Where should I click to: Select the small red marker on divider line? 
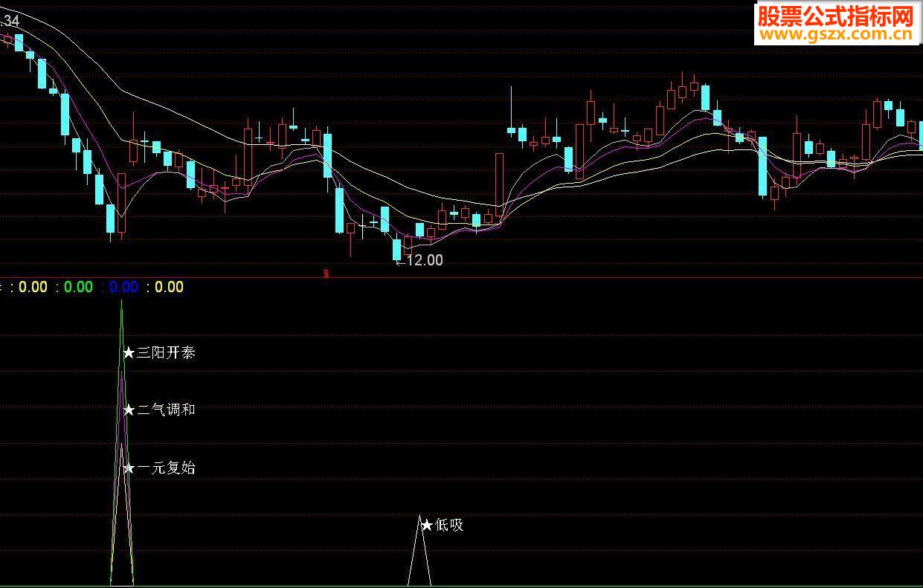pos(326,274)
